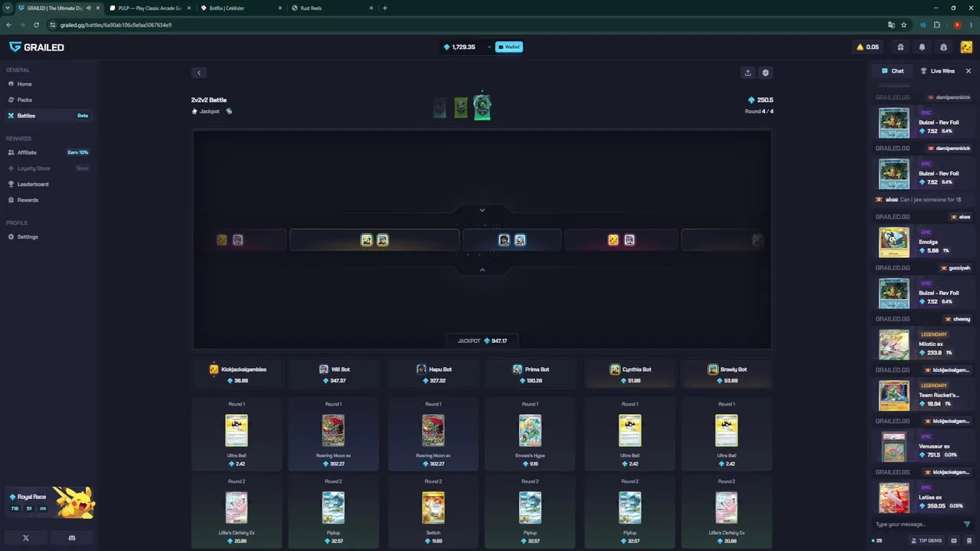Open the Pikachu profile avatar menu

click(x=965, y=47)
